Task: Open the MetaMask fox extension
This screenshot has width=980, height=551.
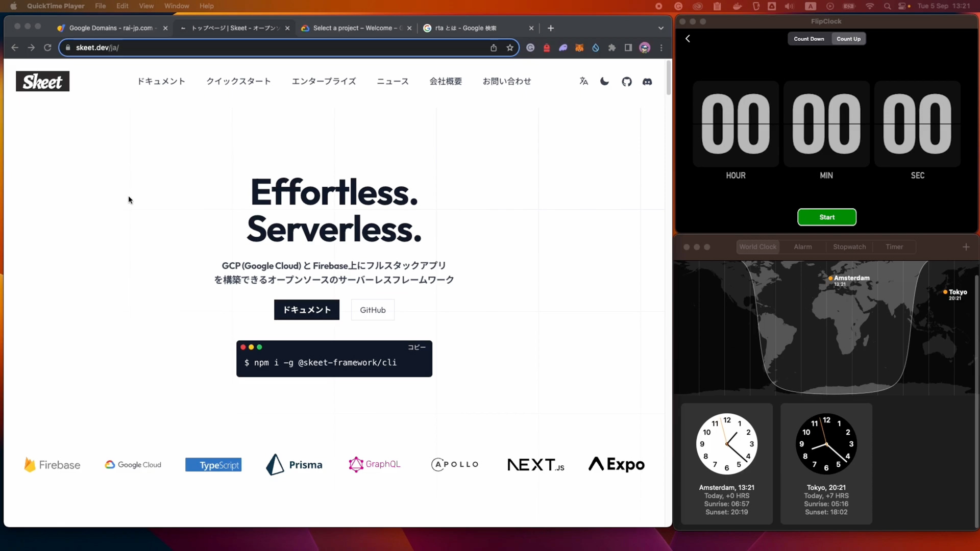Action: pos(579,47)
